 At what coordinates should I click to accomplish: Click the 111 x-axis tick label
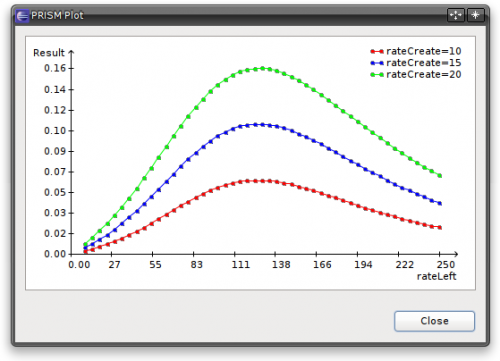pos(241,265)
